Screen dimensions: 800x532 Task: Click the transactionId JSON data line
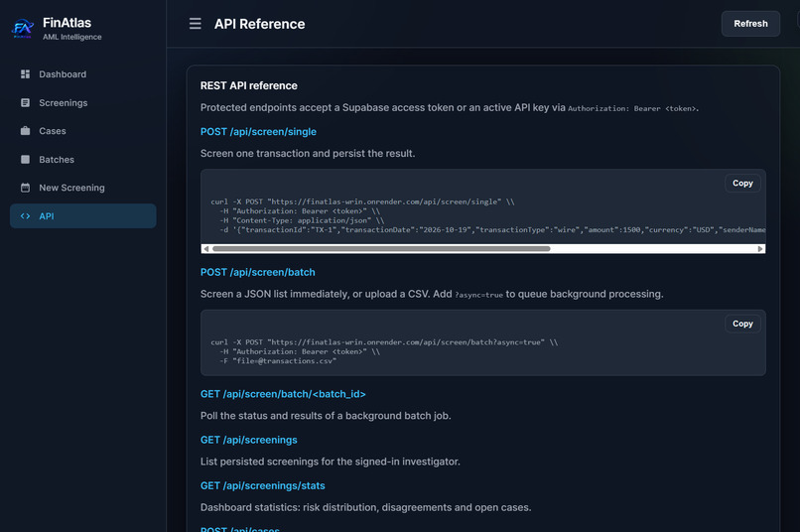point(492,229)
